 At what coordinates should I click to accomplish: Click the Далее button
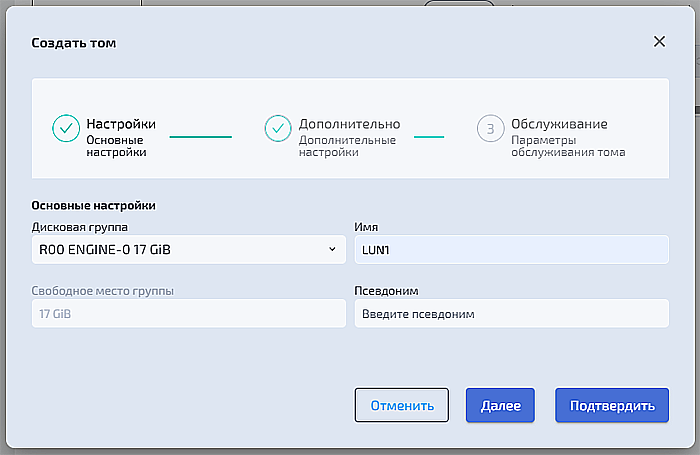click(500, 405)
